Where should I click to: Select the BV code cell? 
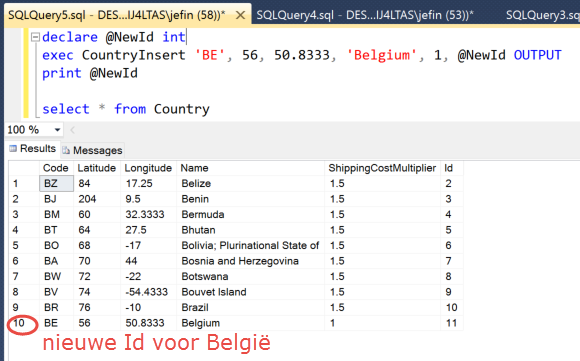point(57,292)
